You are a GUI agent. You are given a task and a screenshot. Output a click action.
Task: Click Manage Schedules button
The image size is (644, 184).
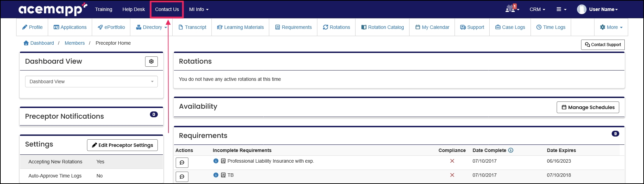pyautogui.click(x=588, y=107)
